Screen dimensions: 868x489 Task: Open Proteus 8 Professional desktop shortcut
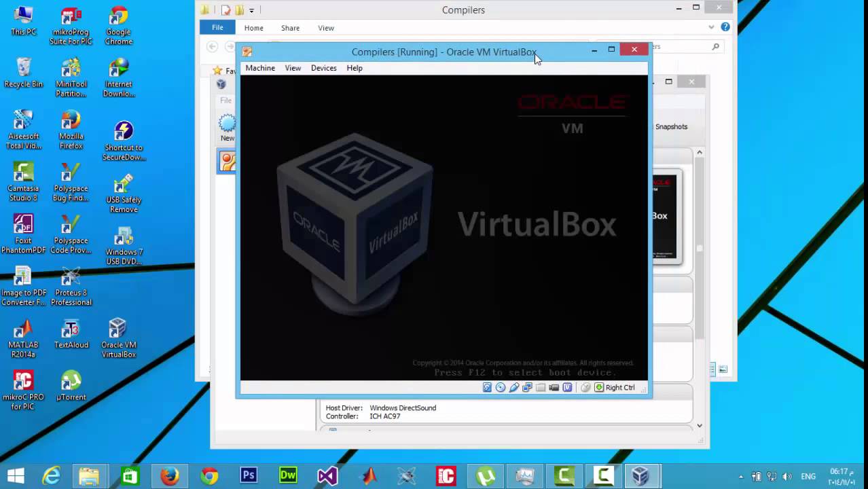pos(71,287)
